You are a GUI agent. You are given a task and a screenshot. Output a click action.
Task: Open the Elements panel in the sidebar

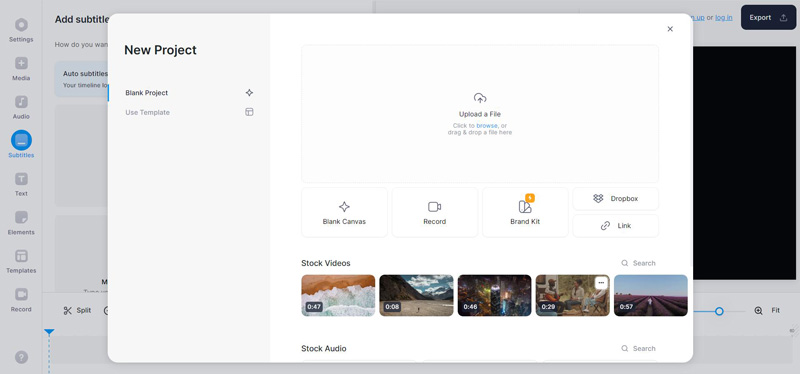[21, 223]
